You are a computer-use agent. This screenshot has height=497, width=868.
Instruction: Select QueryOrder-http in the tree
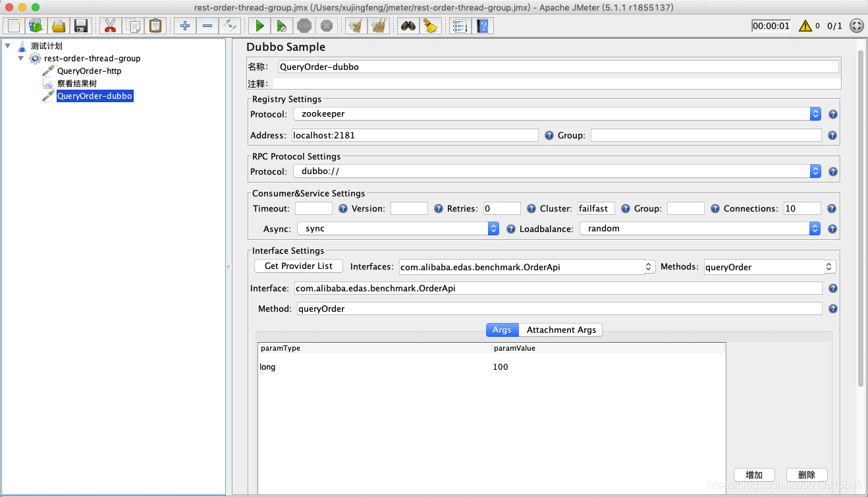[89, 71]
